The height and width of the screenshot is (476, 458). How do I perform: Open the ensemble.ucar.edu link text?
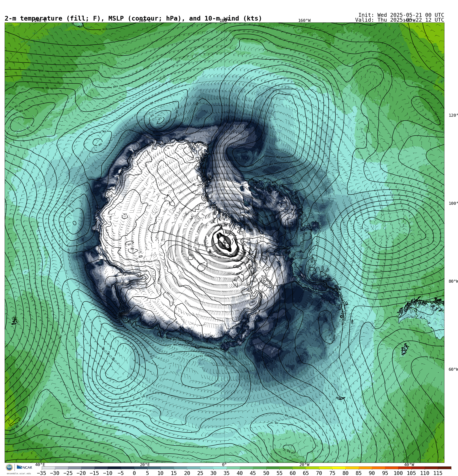click(x=19, y=474)
